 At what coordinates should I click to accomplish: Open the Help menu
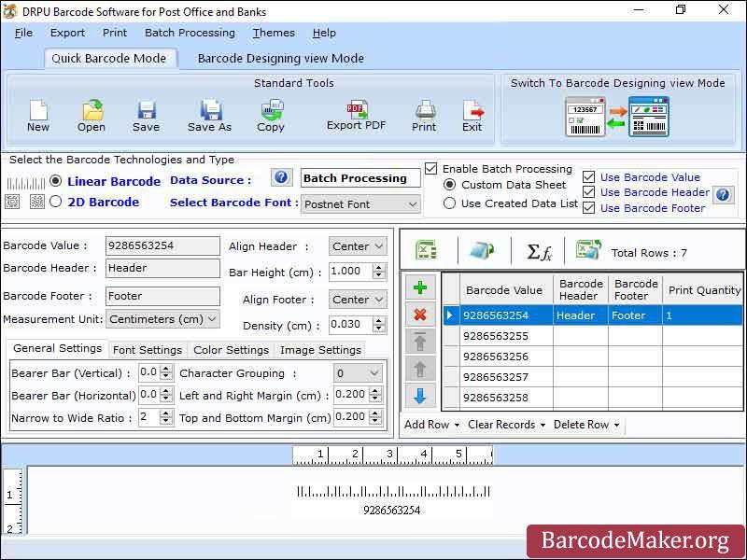pos(324,33)
